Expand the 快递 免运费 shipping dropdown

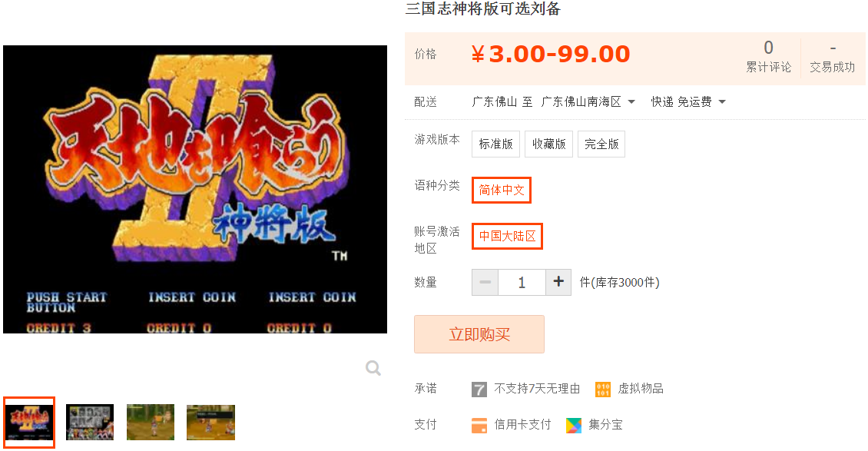click(x=688, y=102)
